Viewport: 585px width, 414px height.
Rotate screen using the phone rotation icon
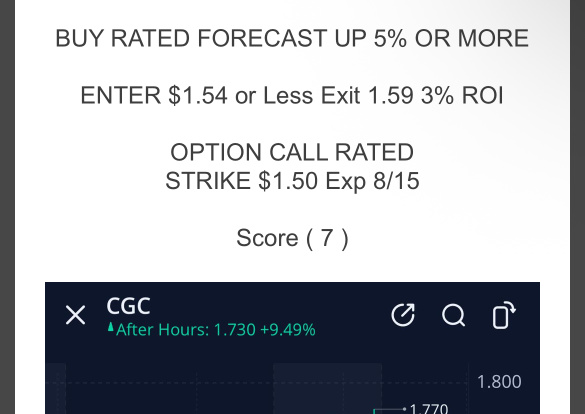504,314
